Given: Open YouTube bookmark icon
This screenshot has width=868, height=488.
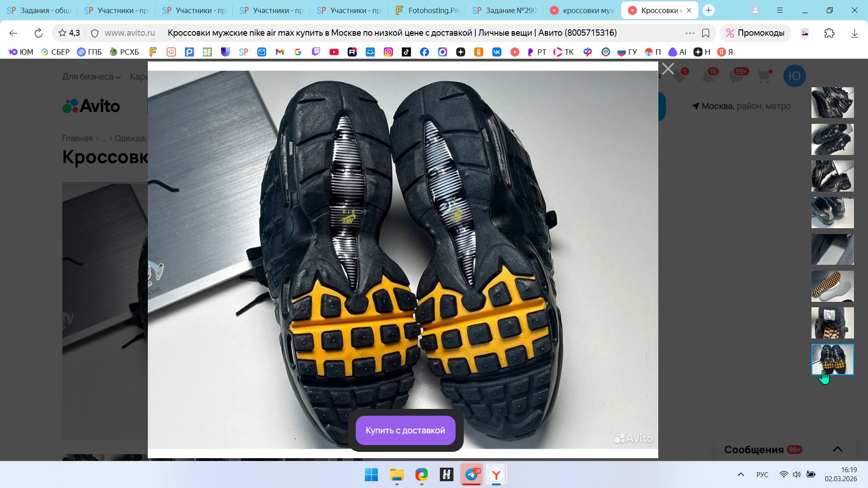Looking at the screenshot, I should [x=334, y=52].
